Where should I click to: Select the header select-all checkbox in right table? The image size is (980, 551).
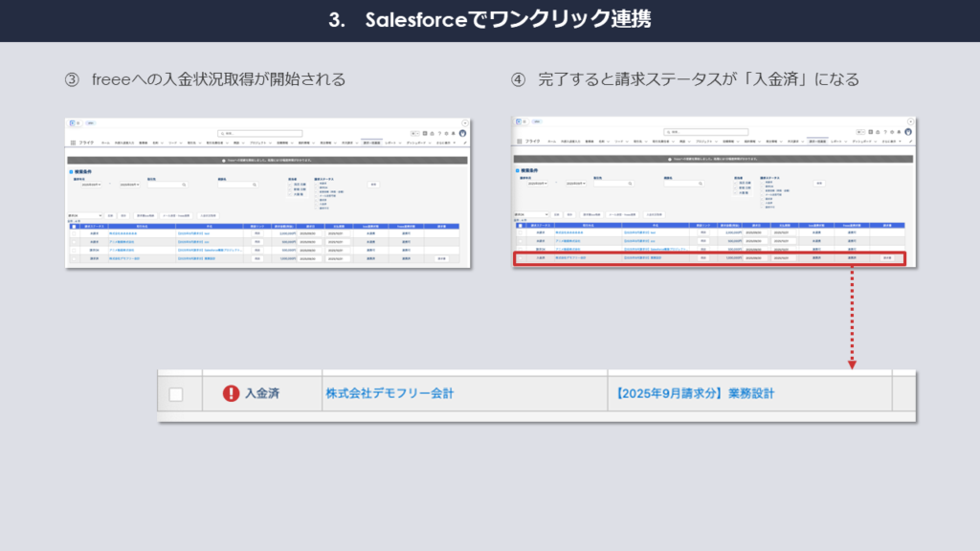(x=522, y=226)
